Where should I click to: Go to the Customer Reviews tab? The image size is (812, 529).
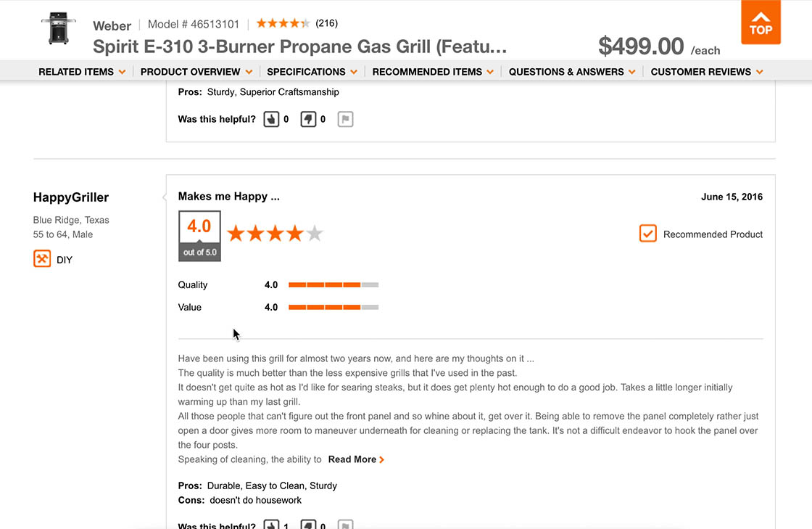tap(707, 72)
